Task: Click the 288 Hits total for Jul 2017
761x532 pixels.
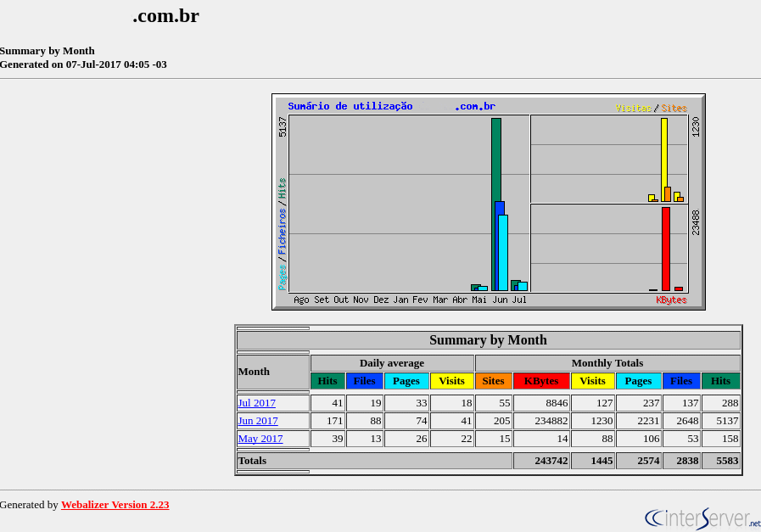Action: 721,403
